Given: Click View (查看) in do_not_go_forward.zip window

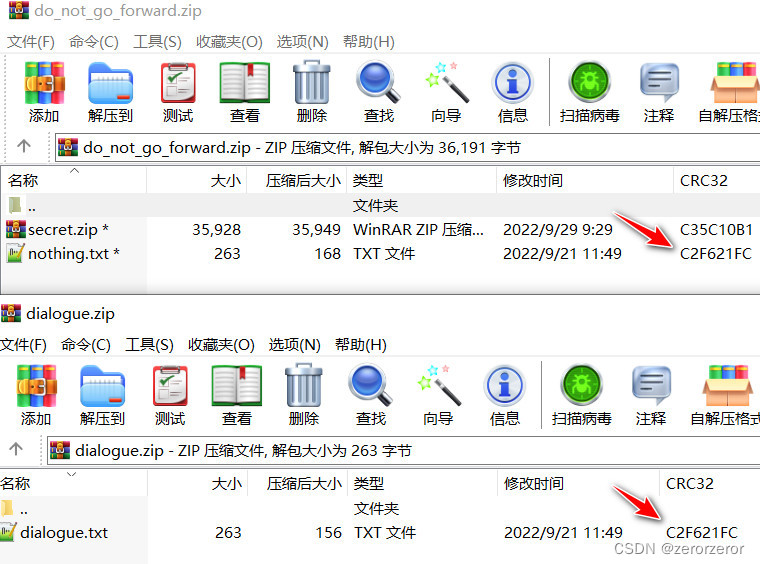Looking at the screenshot, I should (245, 92).
